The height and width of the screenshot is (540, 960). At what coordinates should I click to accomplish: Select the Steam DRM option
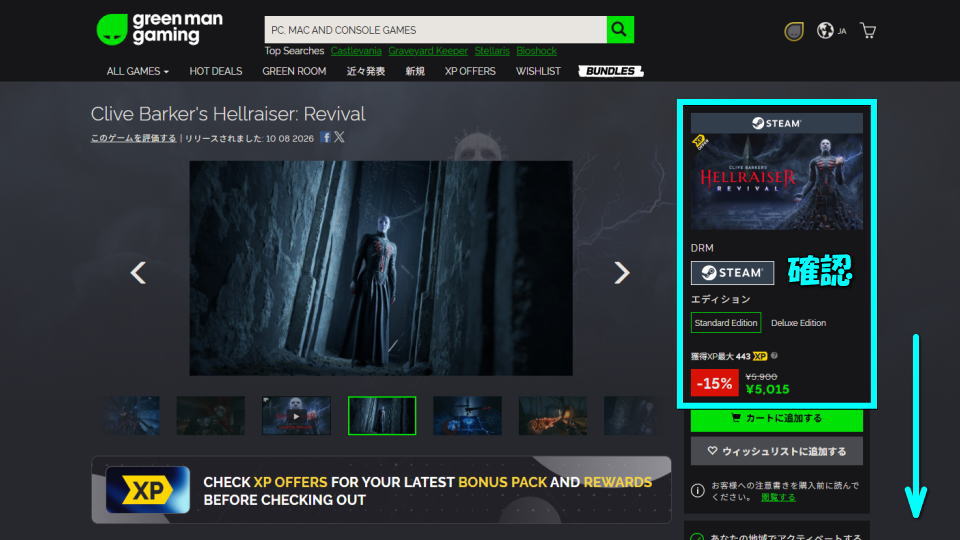point(732,272)
